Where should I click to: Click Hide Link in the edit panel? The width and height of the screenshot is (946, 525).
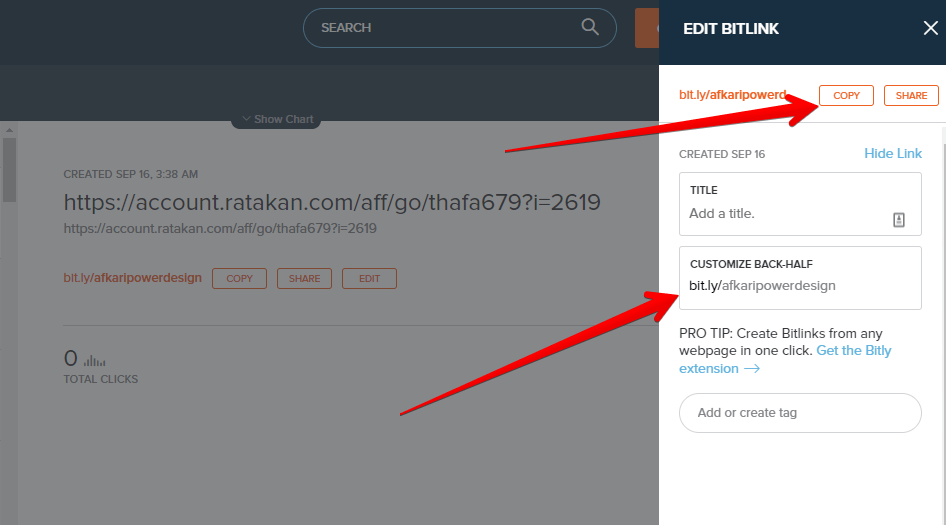click(892, 153)
